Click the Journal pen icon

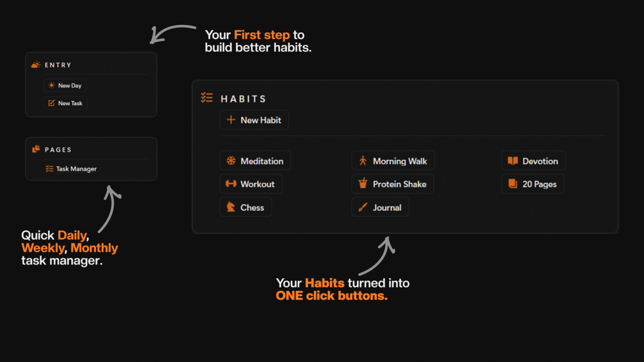(x=363, y=207)
